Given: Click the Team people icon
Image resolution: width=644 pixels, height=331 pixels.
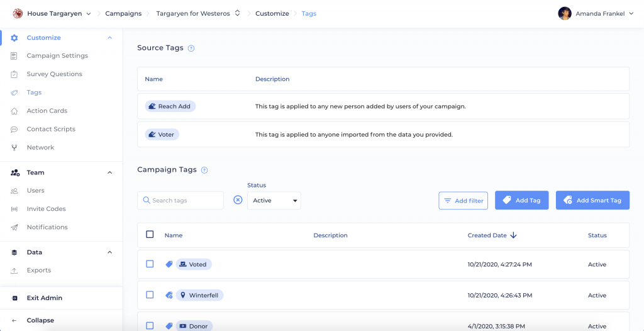Looking at the screenshot, I should click(15, 172).
